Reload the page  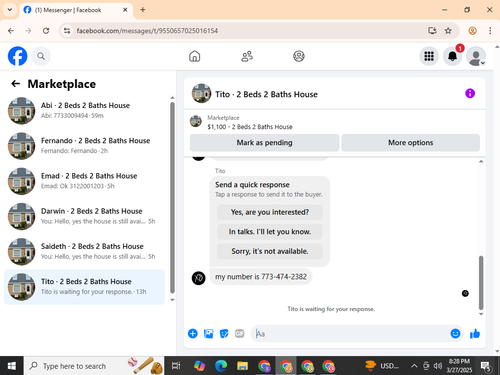pyautogui.click(x=46, y=31)
